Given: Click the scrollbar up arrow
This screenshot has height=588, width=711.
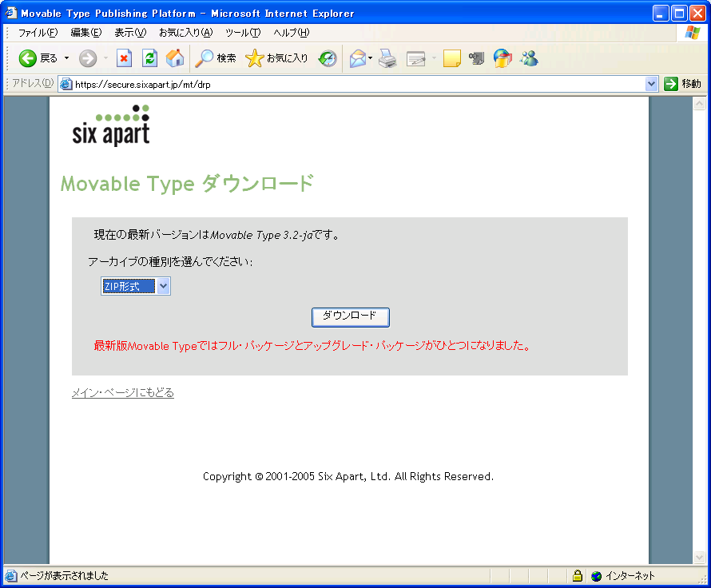Looking at the screenshot, I should [699, 104].
